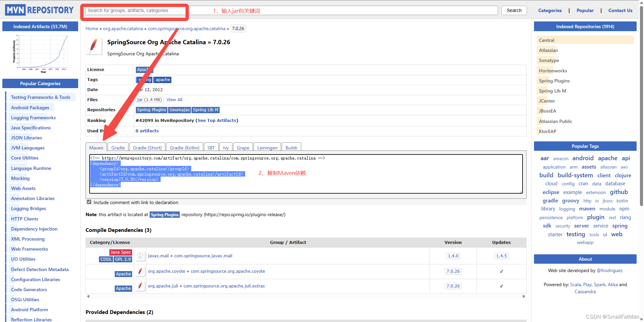Open Spring Plugins repository badge in Repositories row

(x=152, y=110)
